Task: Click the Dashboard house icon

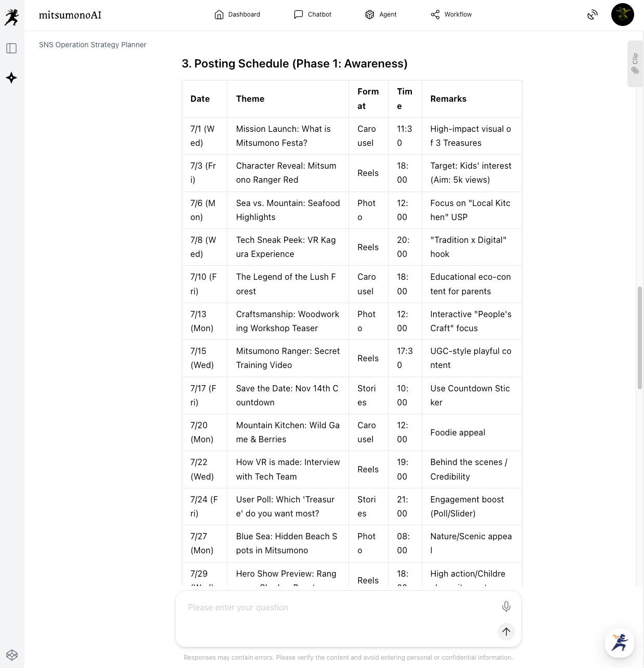Action: tap(219, 15)
